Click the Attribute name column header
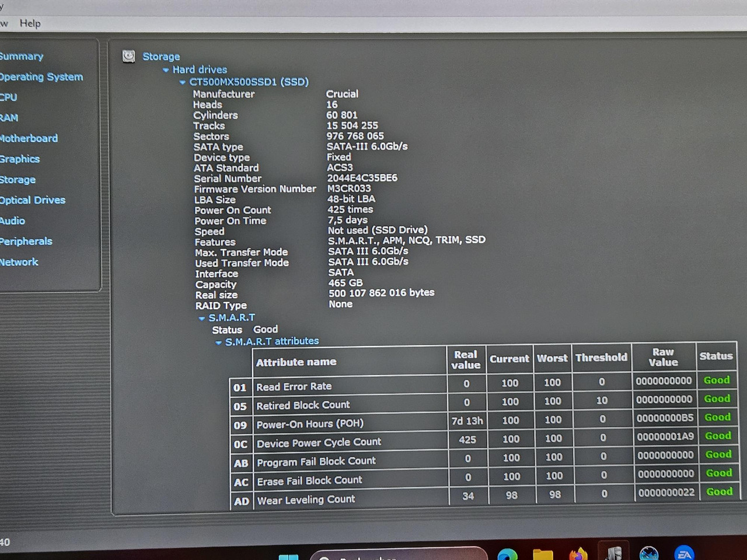The width and height of the screenshot is (747, 560). tap(350, 362)
